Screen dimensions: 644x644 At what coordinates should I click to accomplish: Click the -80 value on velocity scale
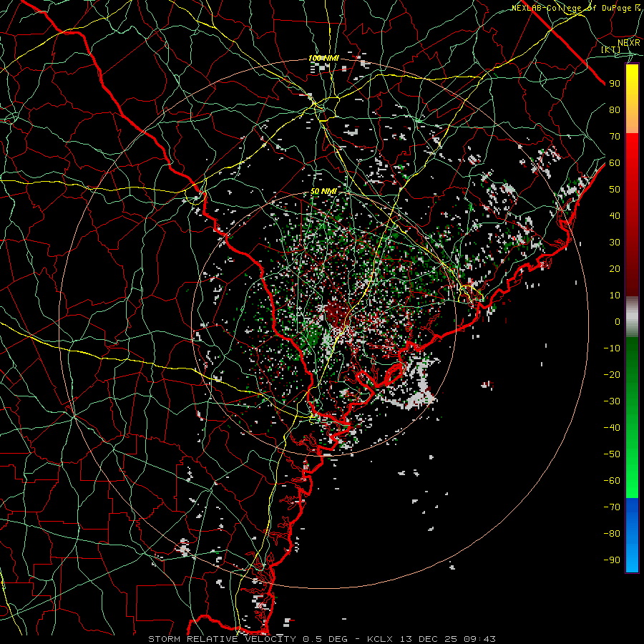click(612, 534)
